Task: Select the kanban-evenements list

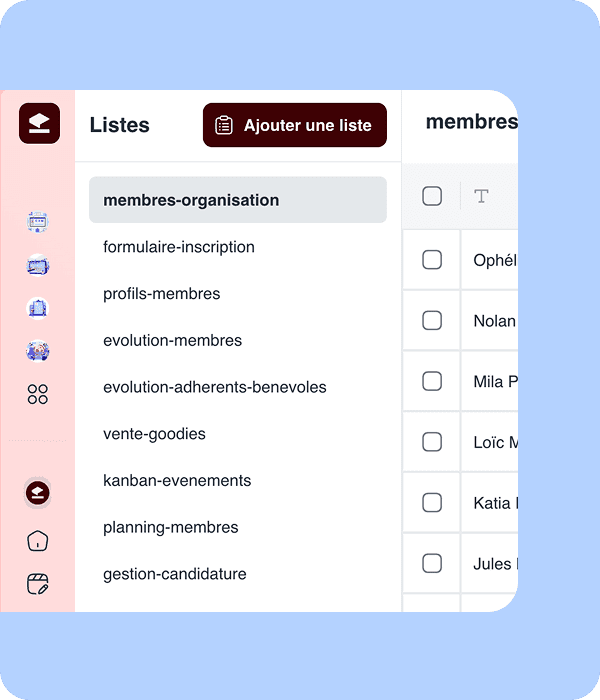Action: tap(177, 481)
